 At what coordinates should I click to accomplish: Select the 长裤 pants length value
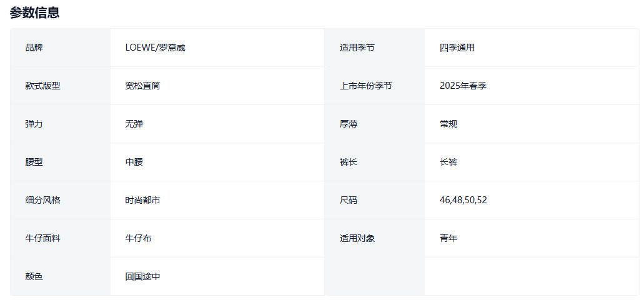[448, 162]
